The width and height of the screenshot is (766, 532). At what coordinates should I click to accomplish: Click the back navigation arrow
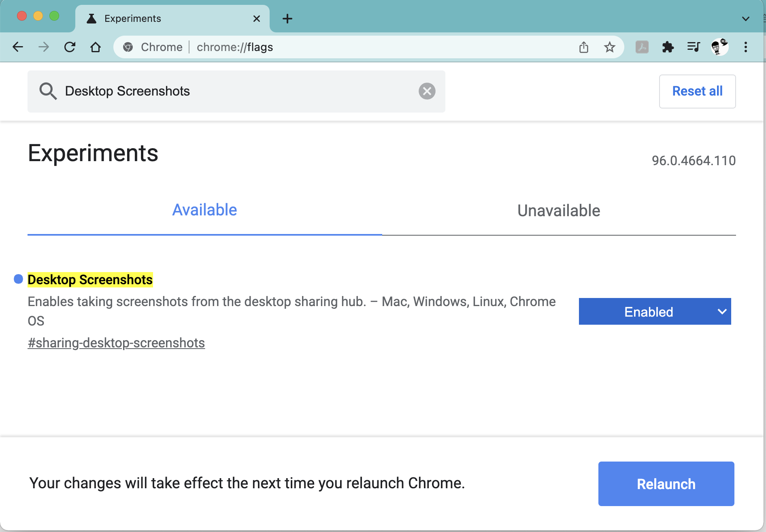tap(18, 47)
